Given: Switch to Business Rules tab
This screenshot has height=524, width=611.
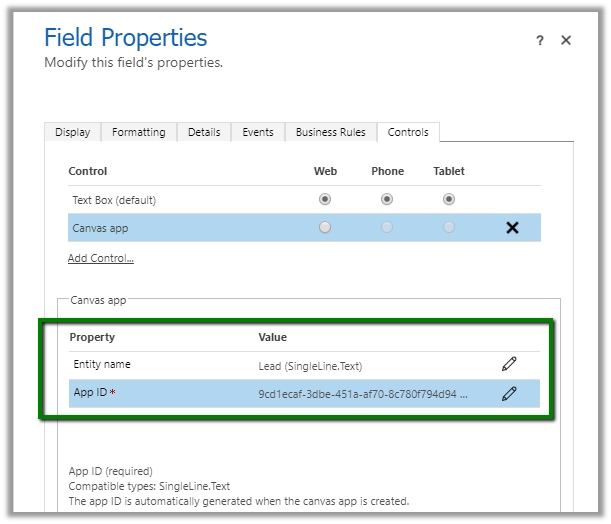Looking at the screenshot, I should pos(331,132).
